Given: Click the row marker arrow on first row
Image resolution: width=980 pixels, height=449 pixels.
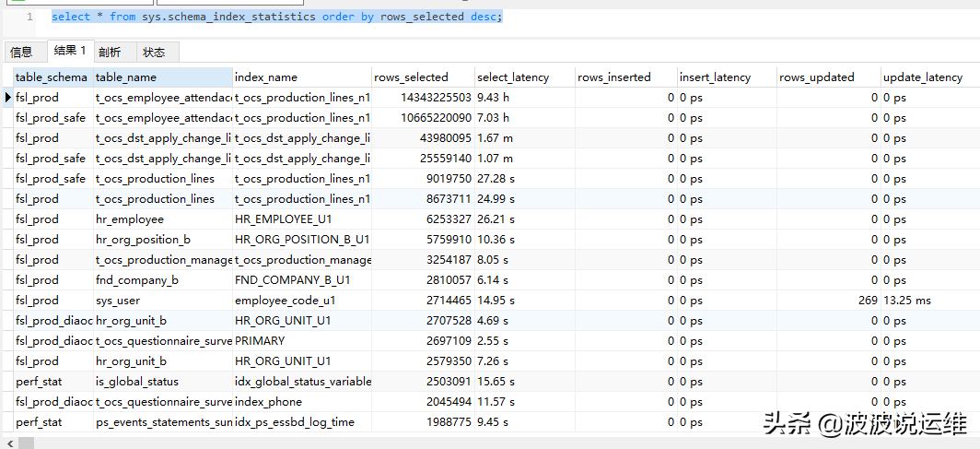Looking at the screenshot, I should pos(7,98).
